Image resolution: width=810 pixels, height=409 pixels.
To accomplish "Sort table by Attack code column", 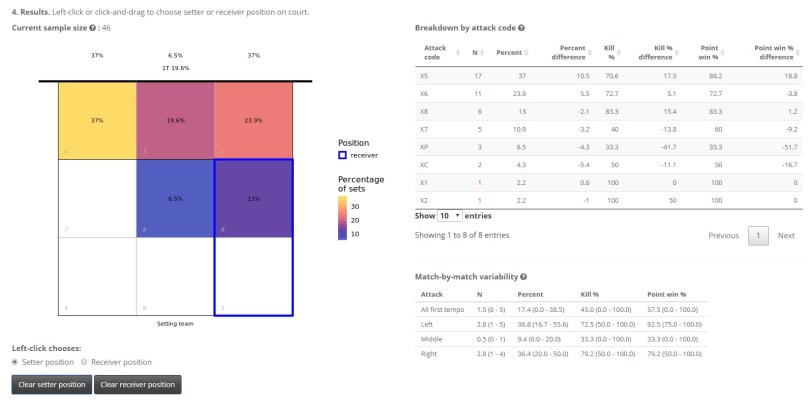I will tap(436, 54).
